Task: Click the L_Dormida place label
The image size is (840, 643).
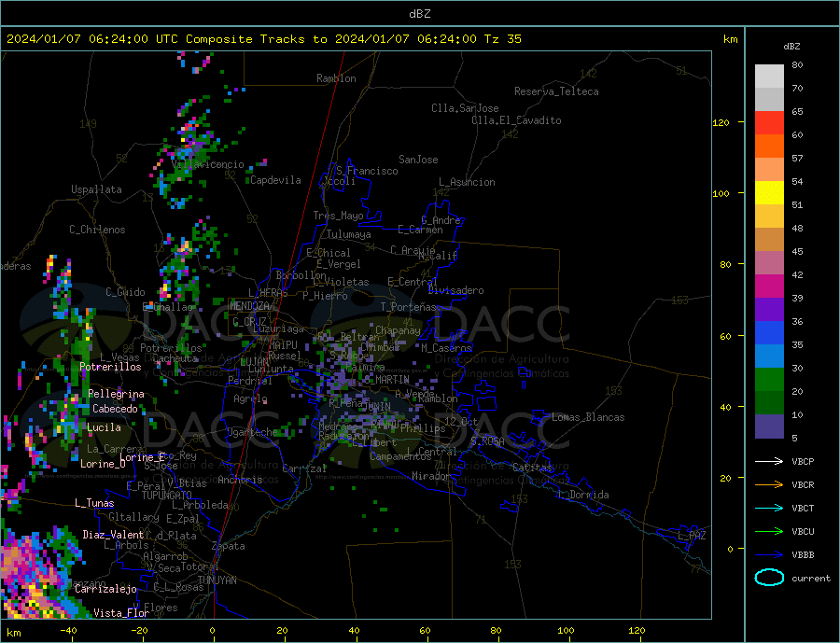Action: 584,495
